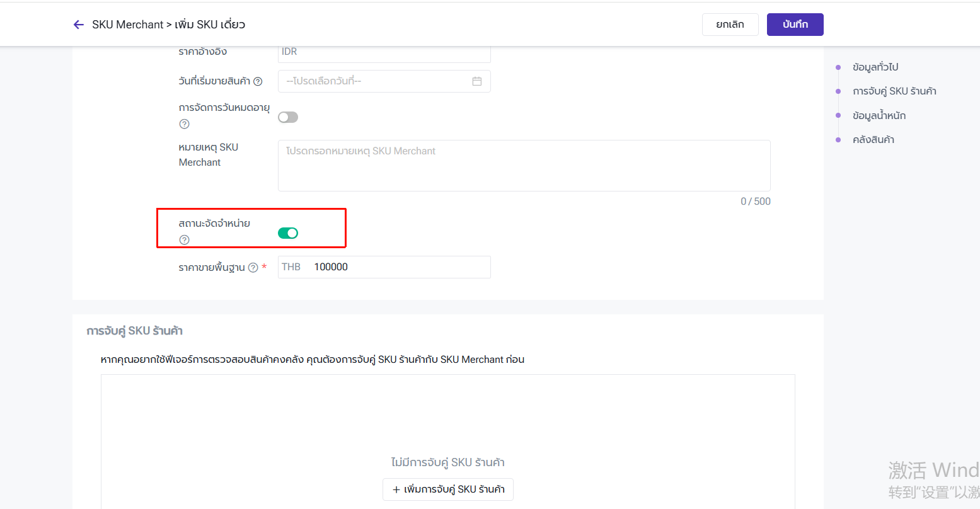This screenshot has height=509, width=980.
Task: Navigate to ข้อมูลน้ำหนัก section
Action: (879, 115)
